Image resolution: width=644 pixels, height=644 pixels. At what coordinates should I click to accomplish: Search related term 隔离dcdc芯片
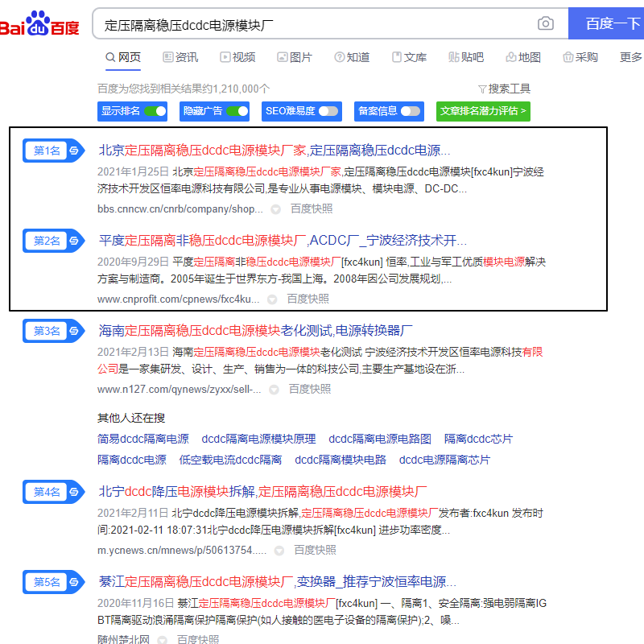(478, 439)
